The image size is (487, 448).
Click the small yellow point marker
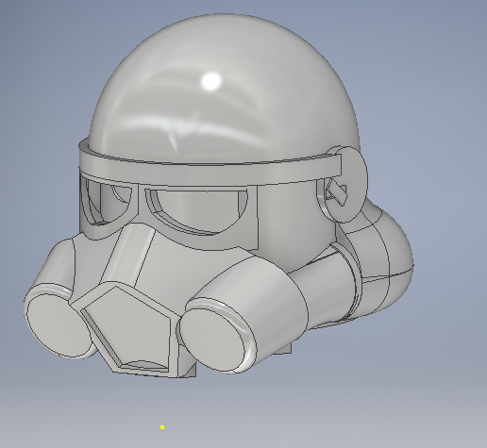tap(162, 427)
